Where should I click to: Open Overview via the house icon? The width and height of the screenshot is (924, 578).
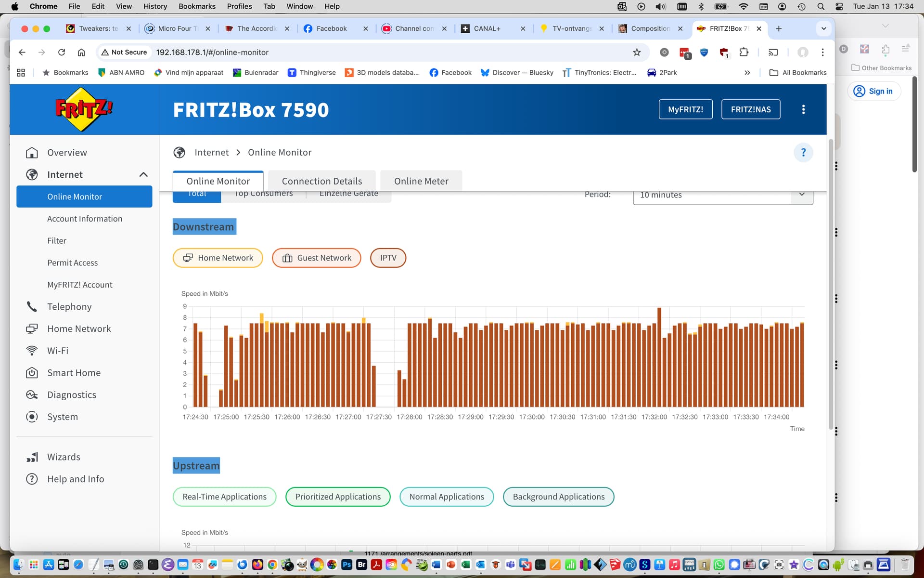click(32, 153)
